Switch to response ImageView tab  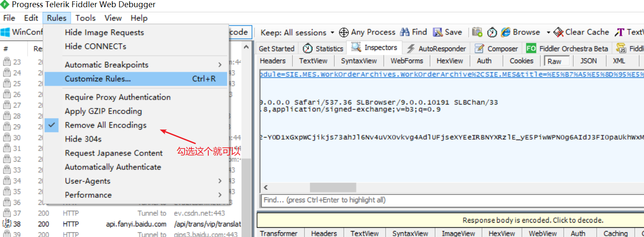458,233
